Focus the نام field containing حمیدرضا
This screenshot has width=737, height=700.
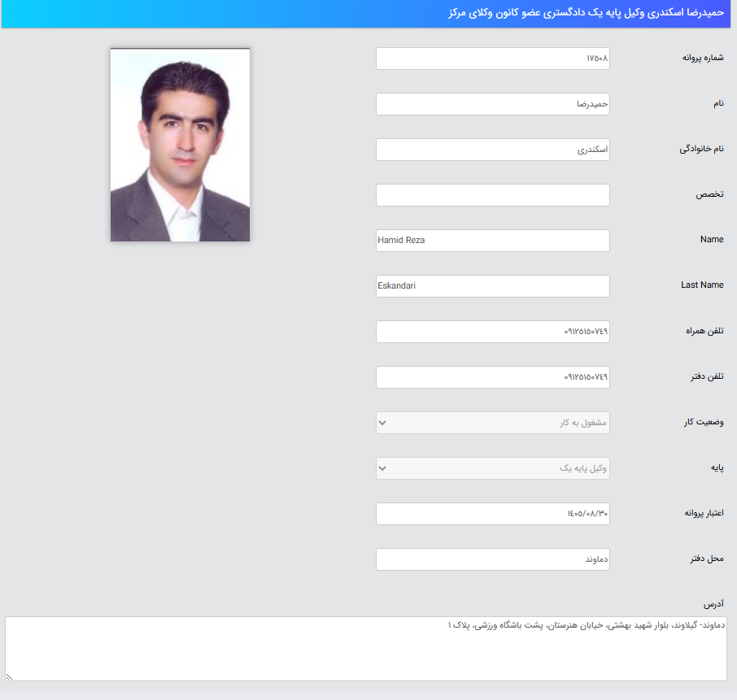click(x=492, y=104)
